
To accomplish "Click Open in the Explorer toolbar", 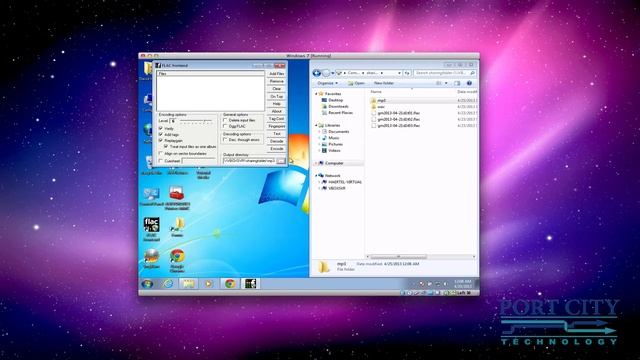I will pos(356,83).
